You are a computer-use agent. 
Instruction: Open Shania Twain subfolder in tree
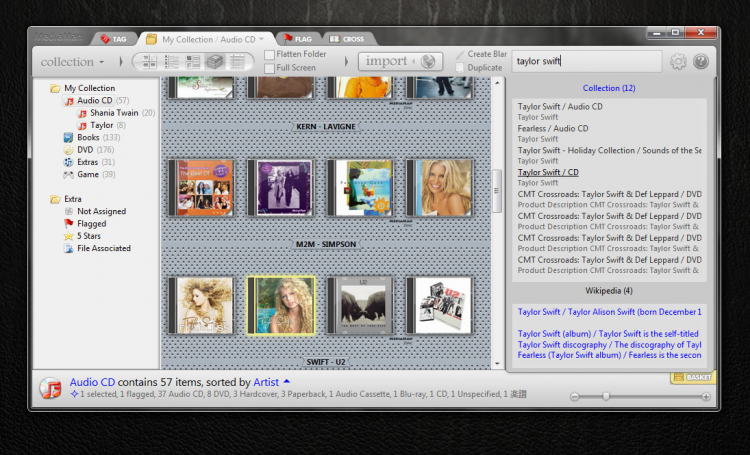click(114, 113)
